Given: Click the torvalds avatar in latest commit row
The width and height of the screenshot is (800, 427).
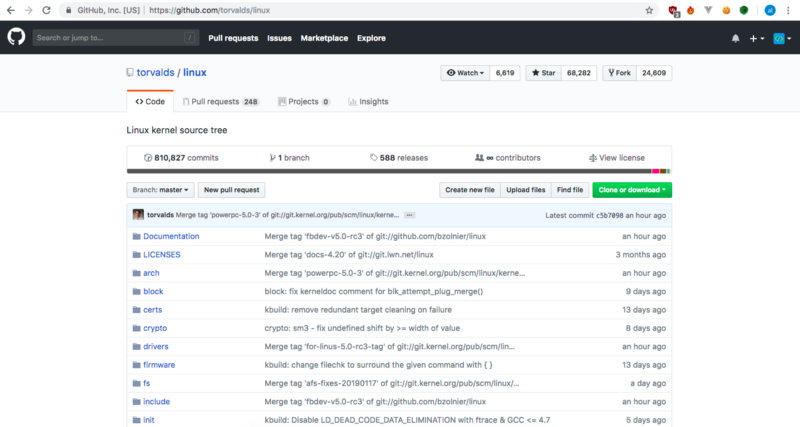Looking at the screenshot, I should pos(138,215).
